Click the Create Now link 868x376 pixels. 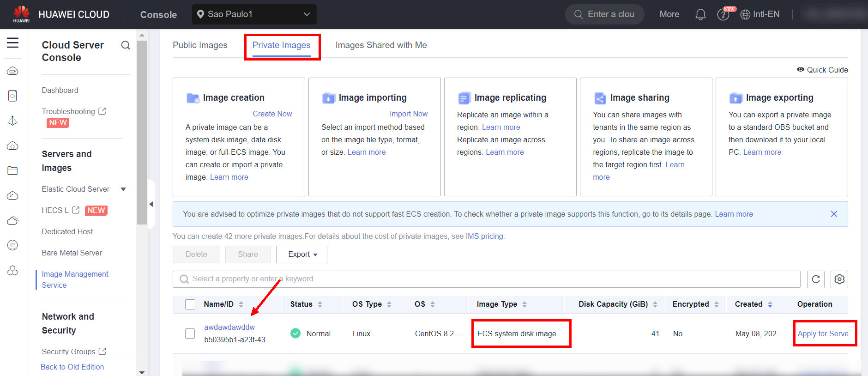click(272, 114)
